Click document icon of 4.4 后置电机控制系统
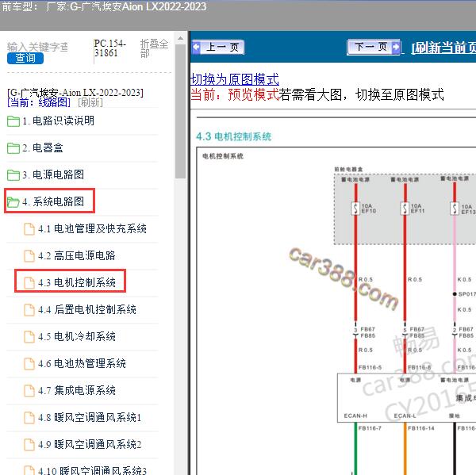The height and width of the screenshot is (475, 476). coord(29,310)
